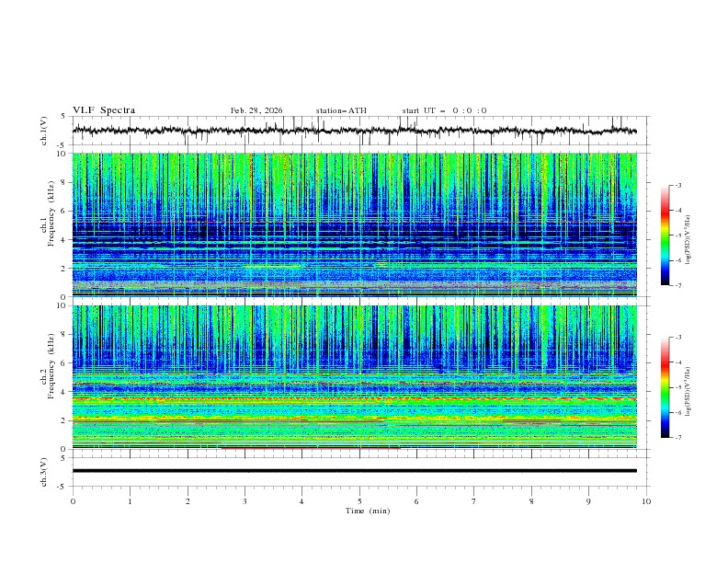Click the "-4" label on ch.2 color bar
The height and width of the screenshot is (563, 728).
pyautogui.click(x=678, y=362)
